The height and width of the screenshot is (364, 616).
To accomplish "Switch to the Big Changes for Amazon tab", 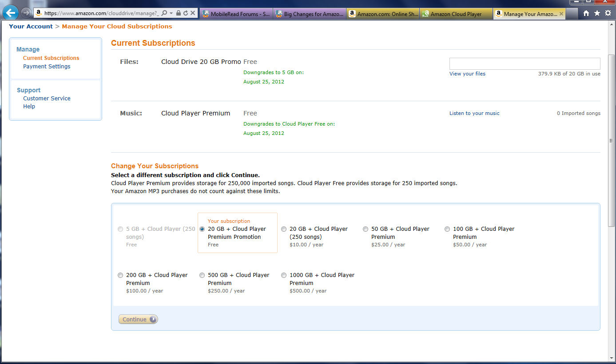I will coord(310,14).
